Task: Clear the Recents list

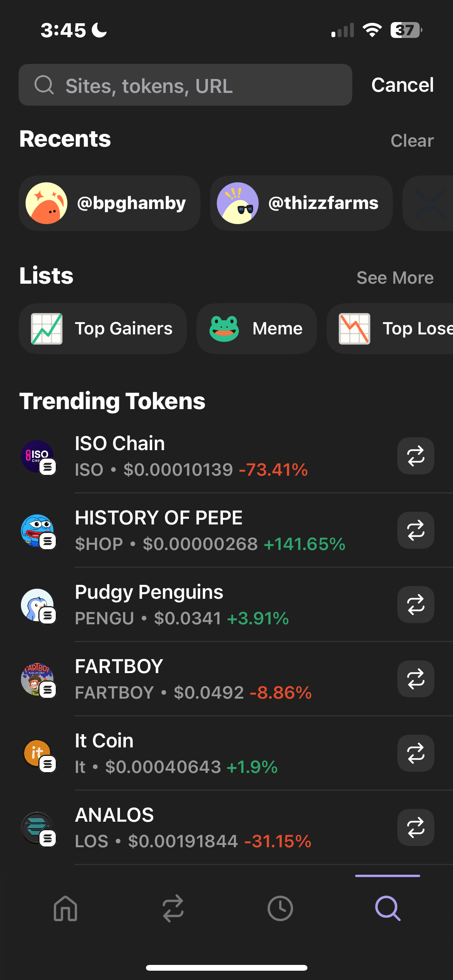Action: pos(412,141)
